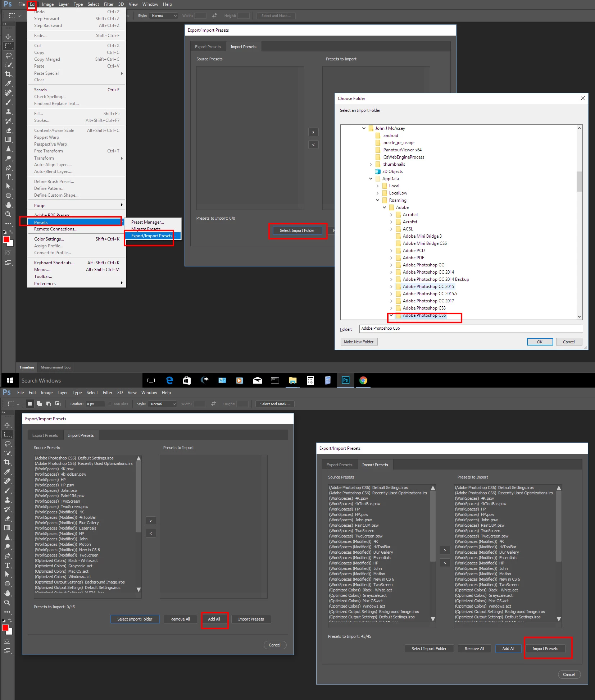Change screen mode icon in the lower toolbar
This screenshot has height=700, width=595.
pos(7,651)
